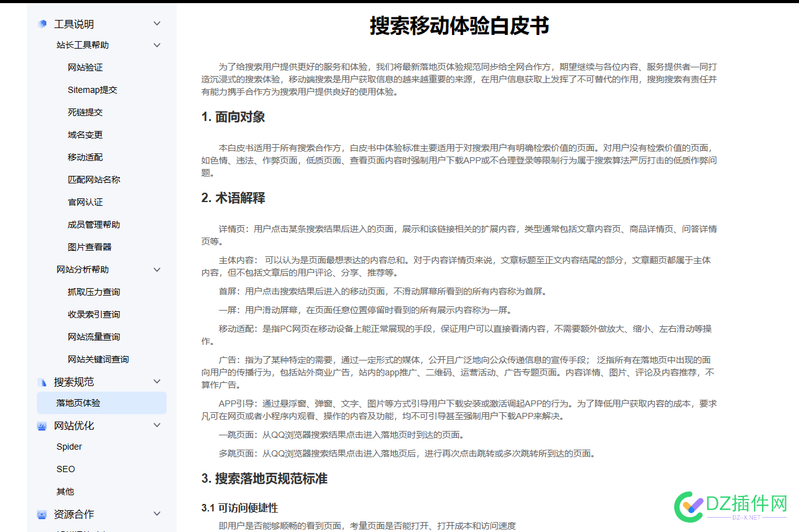Collapse the 资源合作 section chevron
The height and width of the screenshot is (532, 799).
pyautogui.click(x=157, y=514)
